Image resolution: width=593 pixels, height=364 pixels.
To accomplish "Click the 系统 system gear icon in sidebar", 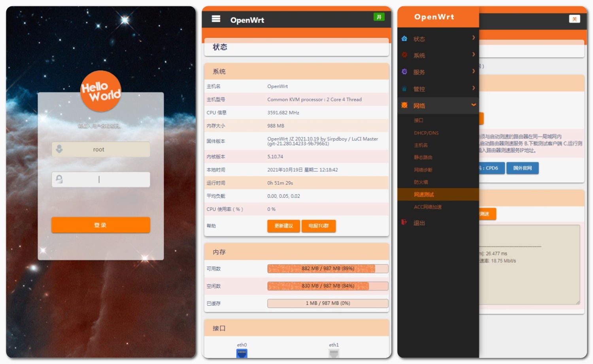I will (x=404, y=55).
